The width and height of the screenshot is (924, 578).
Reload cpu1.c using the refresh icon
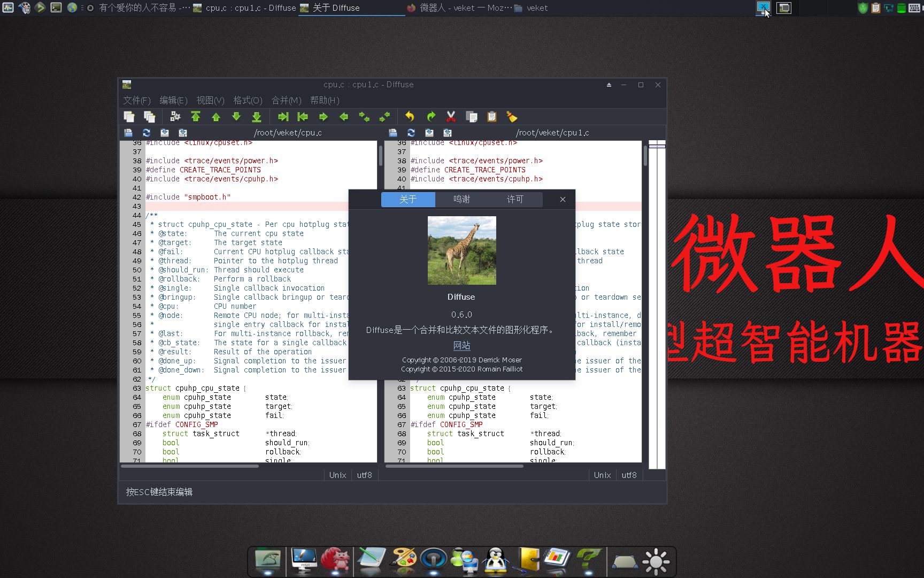click(x=411, y=133)
